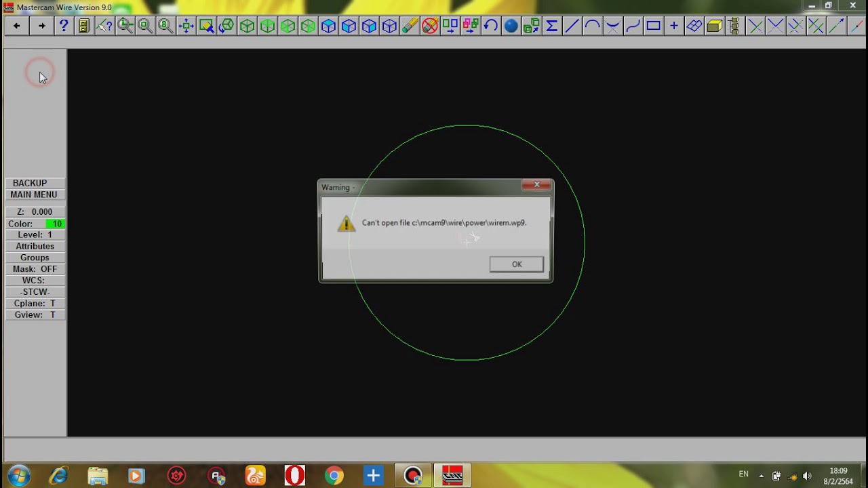This screenshot has width=868, height=488.
Task: Show hidden tray icons arrow
Action: coord(762,476)
